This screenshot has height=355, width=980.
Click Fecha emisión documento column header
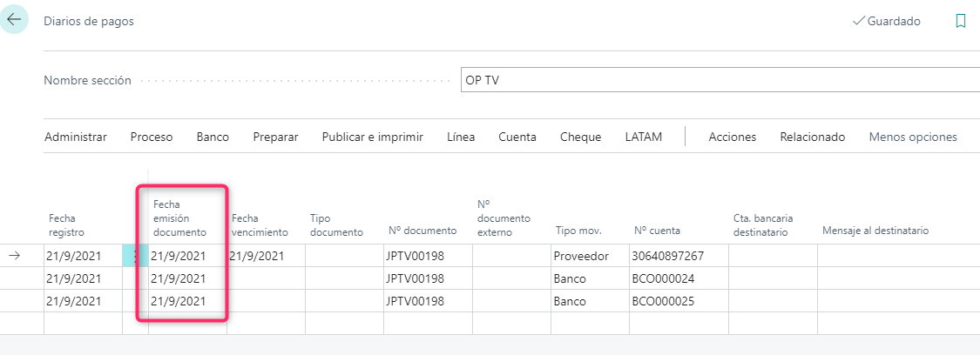[179, 218]
